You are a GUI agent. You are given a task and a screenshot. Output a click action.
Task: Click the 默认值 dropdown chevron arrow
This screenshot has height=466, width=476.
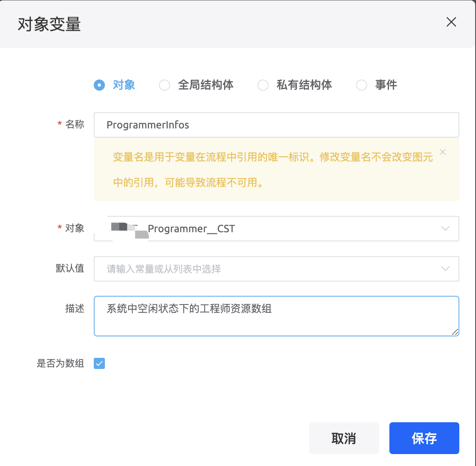point(445,269)
